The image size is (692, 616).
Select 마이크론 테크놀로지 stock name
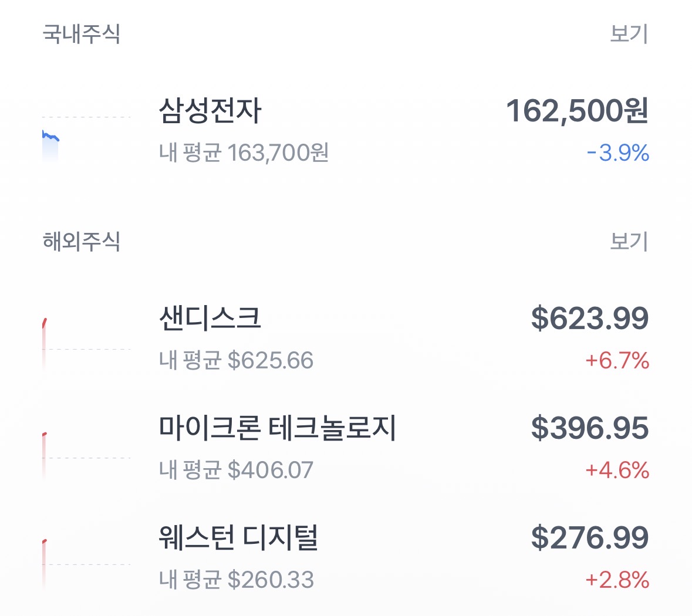pos(278,428)
